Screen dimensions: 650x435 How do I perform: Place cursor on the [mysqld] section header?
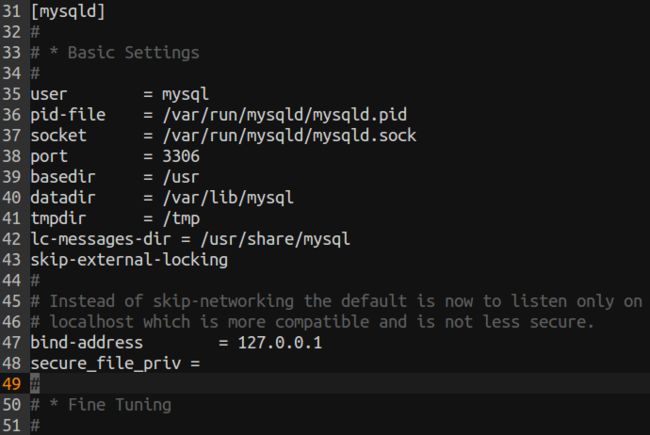(x=68, y=11)
